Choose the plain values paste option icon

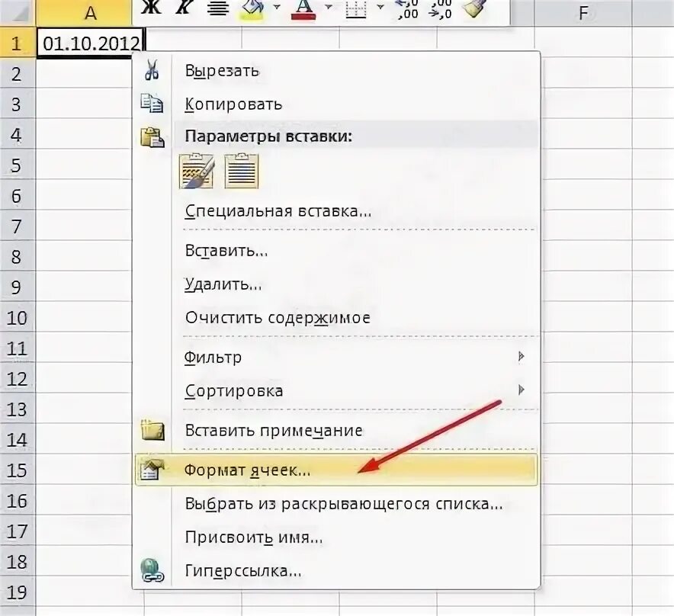point(242,172)
